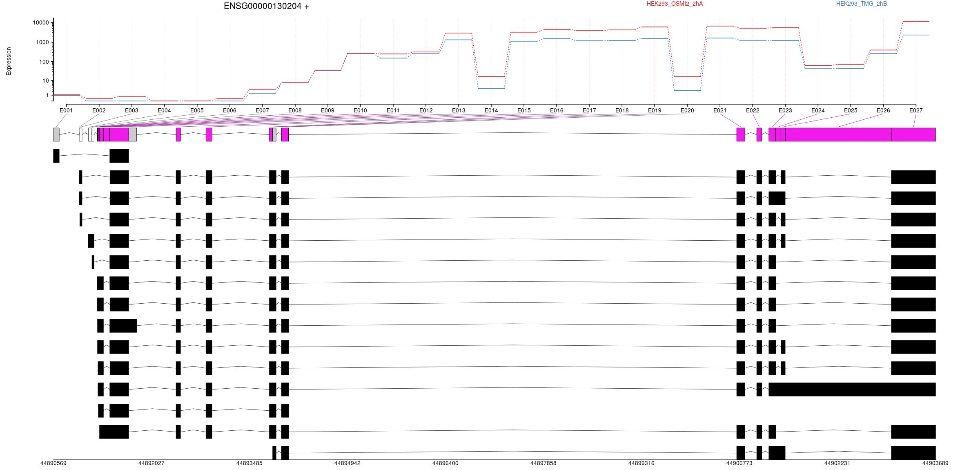The width and height of the screenshot is (980, 470).
Task: Select exon bin label E024
Action: click(x=818, y=110)
